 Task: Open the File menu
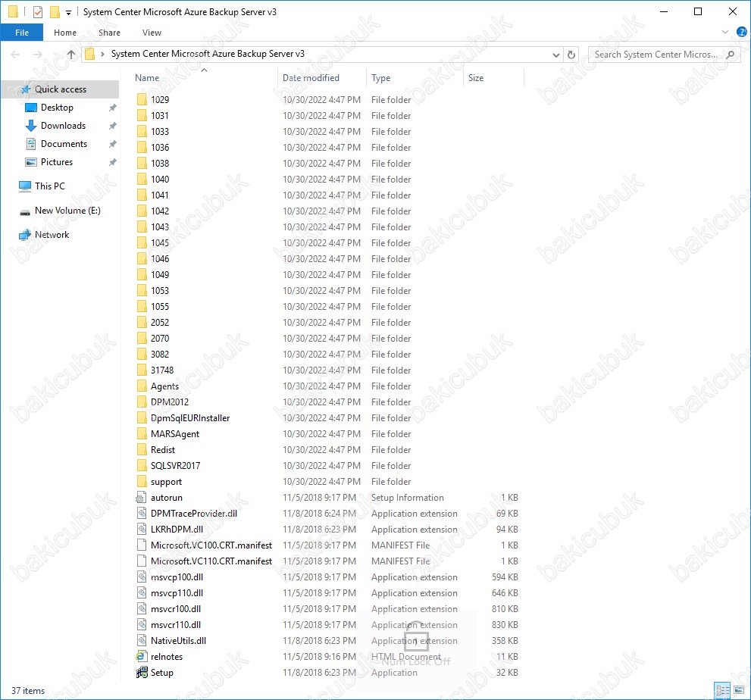tap(21, 33)
